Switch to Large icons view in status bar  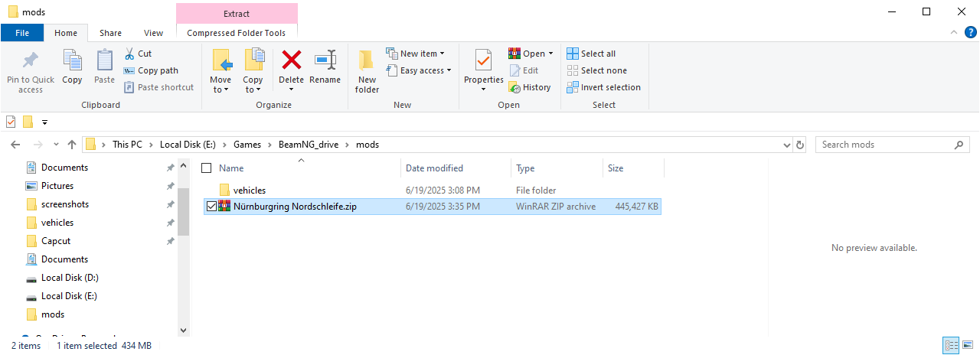[967, 346]
